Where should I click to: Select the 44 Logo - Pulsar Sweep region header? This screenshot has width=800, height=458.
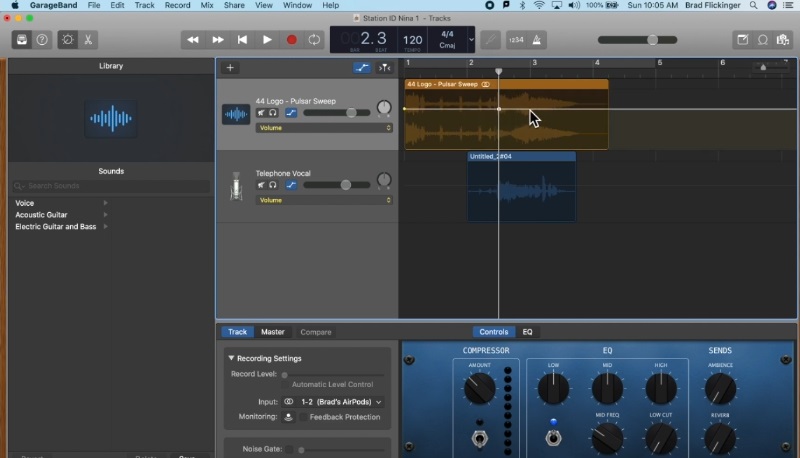(x=506, y=84)
